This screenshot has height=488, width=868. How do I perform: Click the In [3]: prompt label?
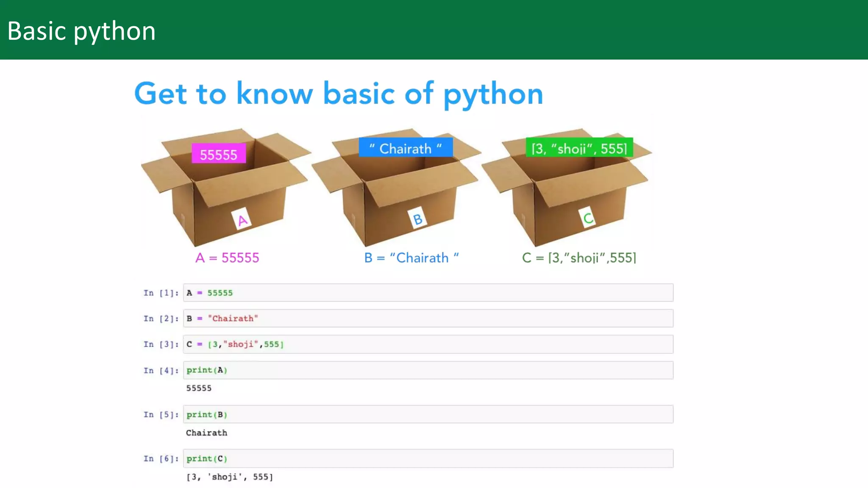coord(161,344)
